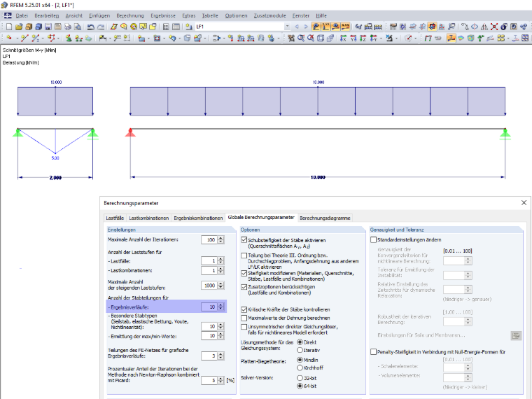Click the undo arrow icon
Screen dimensions: 532x399
coord(90,27)
